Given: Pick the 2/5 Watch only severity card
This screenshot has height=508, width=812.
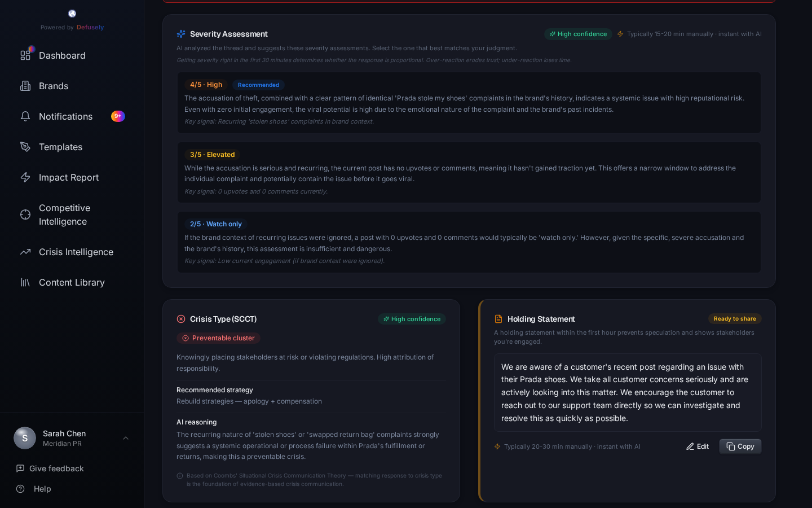Looking at the screenshot, I should [469, 242].
